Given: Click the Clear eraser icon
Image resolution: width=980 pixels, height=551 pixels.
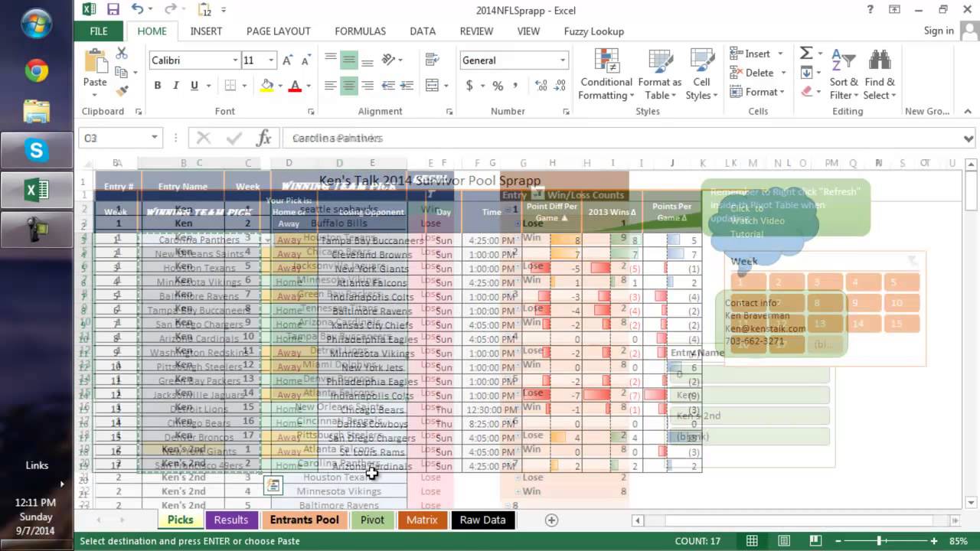Looking at the screenshot, I should tap(806, 91).
